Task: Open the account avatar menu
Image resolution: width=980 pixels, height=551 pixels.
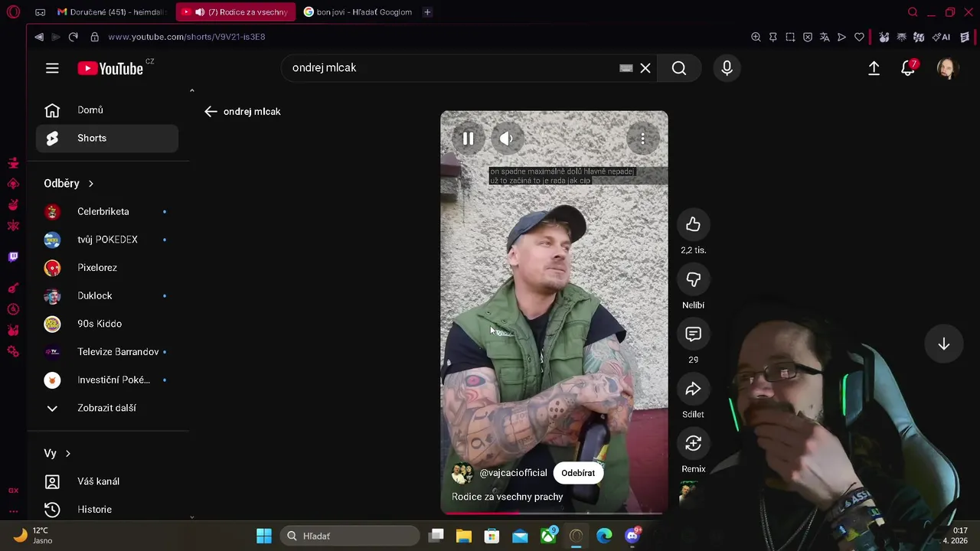Action: (948, 68)
